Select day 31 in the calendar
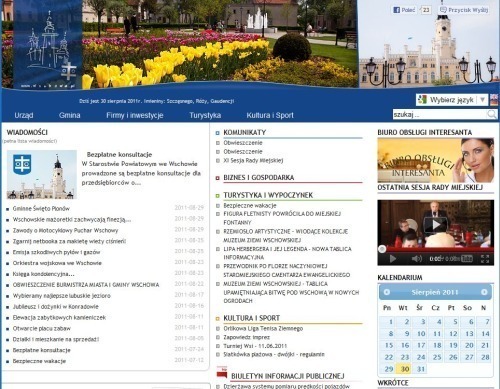Image resolution: width=500 pixels, height=389 pixels. point(421,369)
